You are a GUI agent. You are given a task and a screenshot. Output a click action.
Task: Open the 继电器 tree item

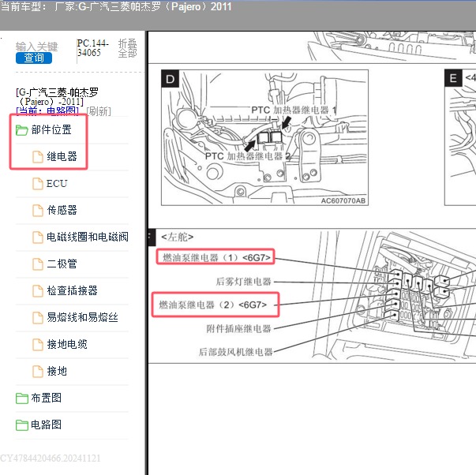click(62, 156)
